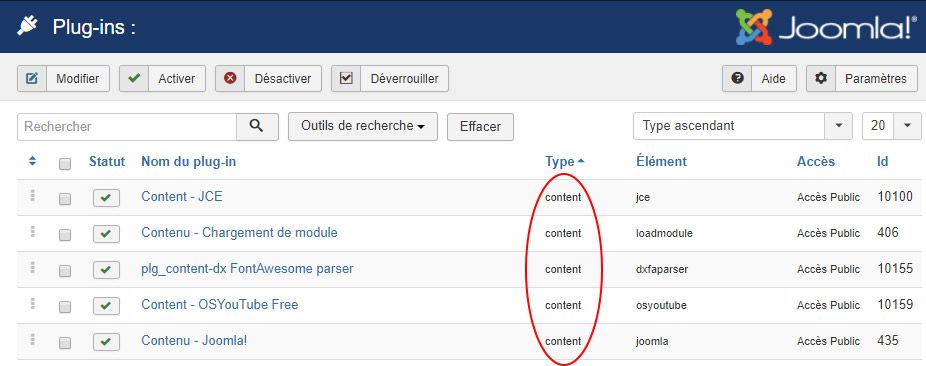Toggle status of Contenu - Joomla! plug-in
Screen dimensions: 926x366
click(106, 342)
